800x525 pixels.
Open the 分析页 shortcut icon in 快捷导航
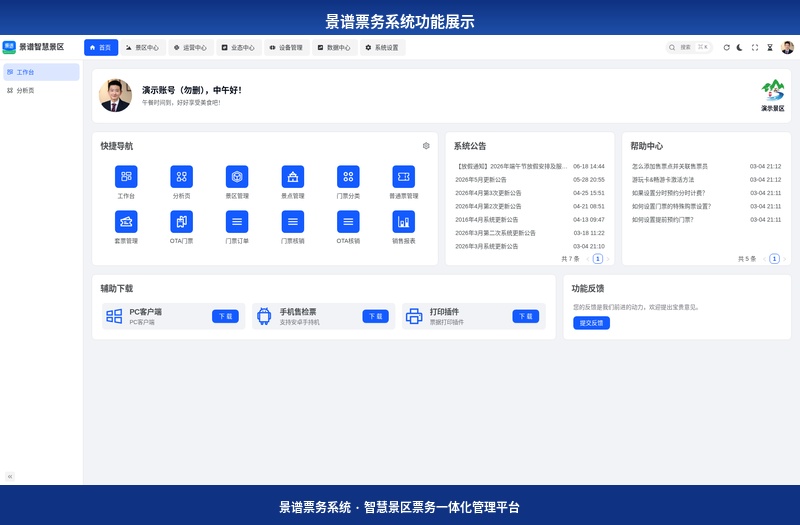coord(182,177)
